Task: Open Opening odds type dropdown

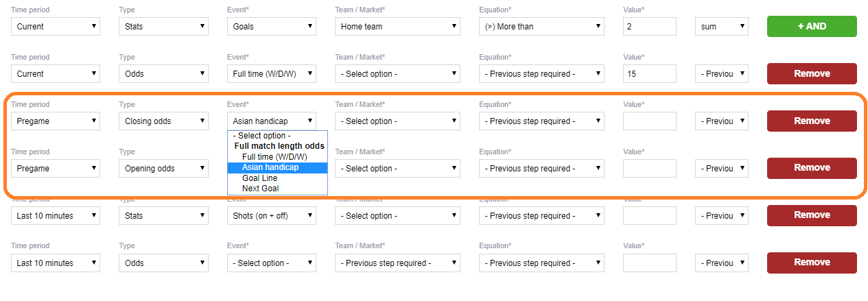Action: (x=163, y=169)
